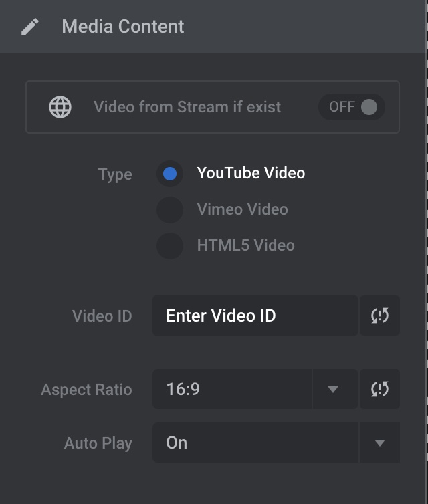Select the HTML5 Video radio button
This screenshot has width=428, height=504.
pos(170,246)
